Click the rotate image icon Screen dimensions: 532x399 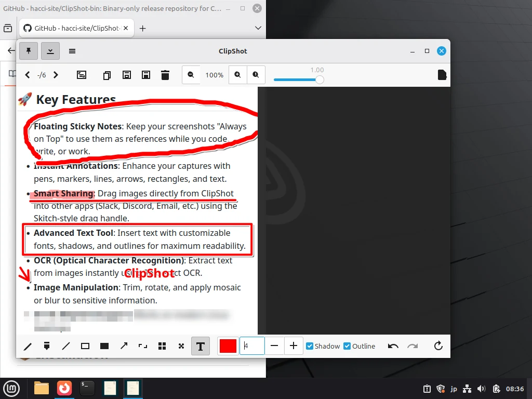(438, 345)
